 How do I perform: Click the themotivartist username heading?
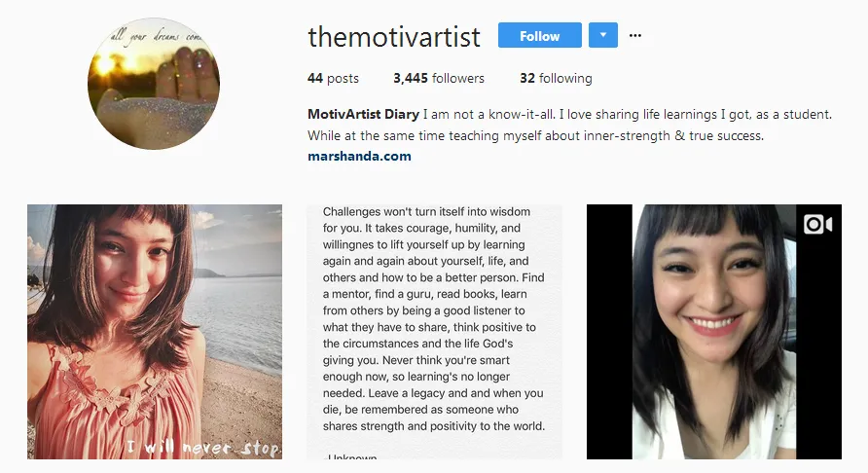click(394, 37)
